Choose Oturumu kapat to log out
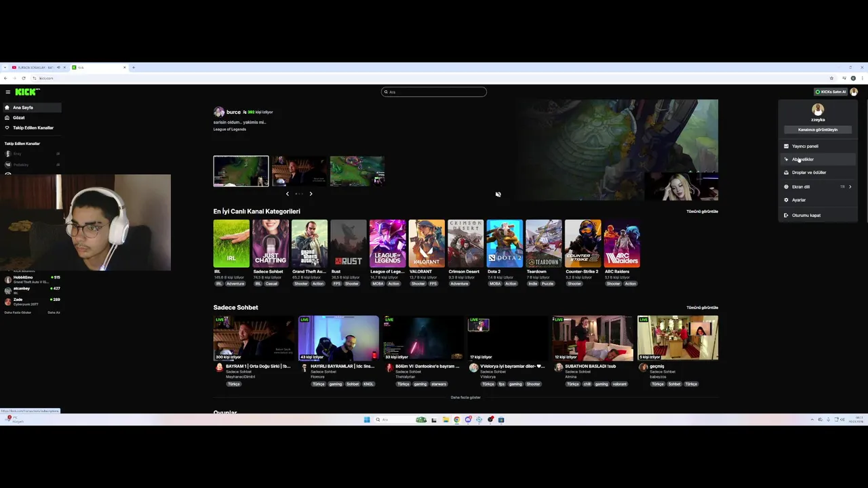Viewport: 868px width, 488px height. pos(818,215)
